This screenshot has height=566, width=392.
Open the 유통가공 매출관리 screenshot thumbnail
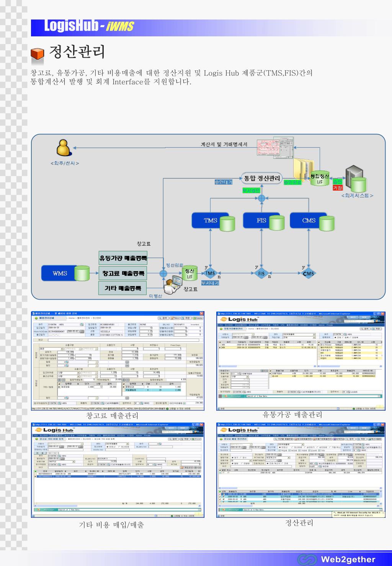click(301, 361)
